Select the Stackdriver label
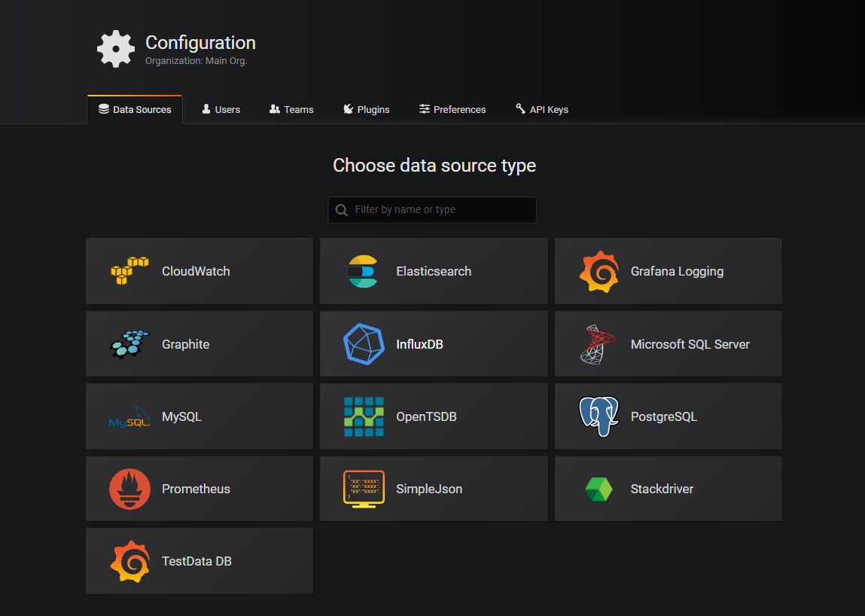The image size is (865, 616). pyautogui.click(x=662, y=489)
